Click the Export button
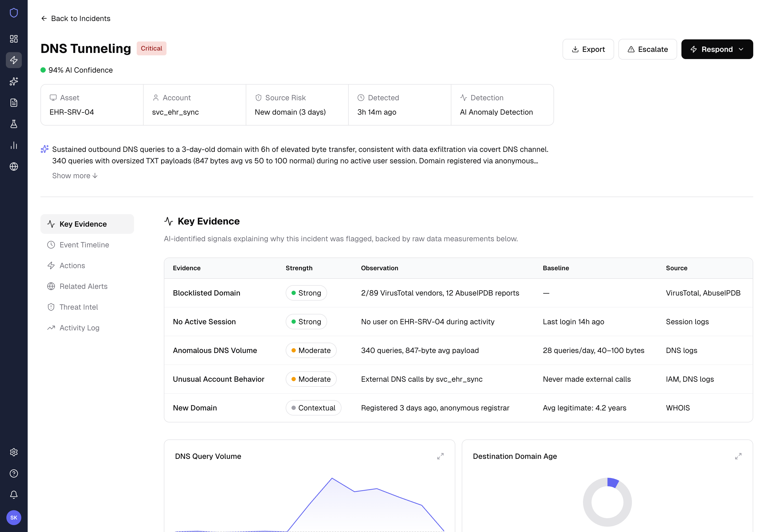 [588, 49]
